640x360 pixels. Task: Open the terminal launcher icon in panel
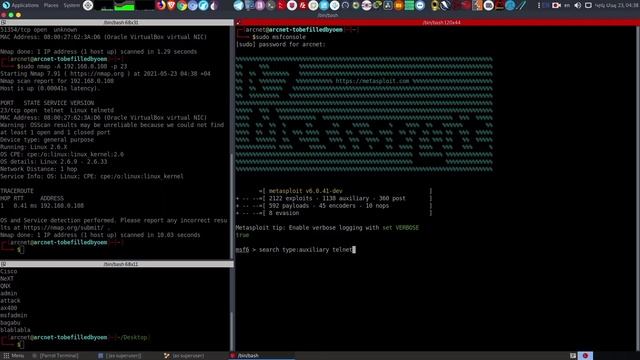(x=271, y=5)
